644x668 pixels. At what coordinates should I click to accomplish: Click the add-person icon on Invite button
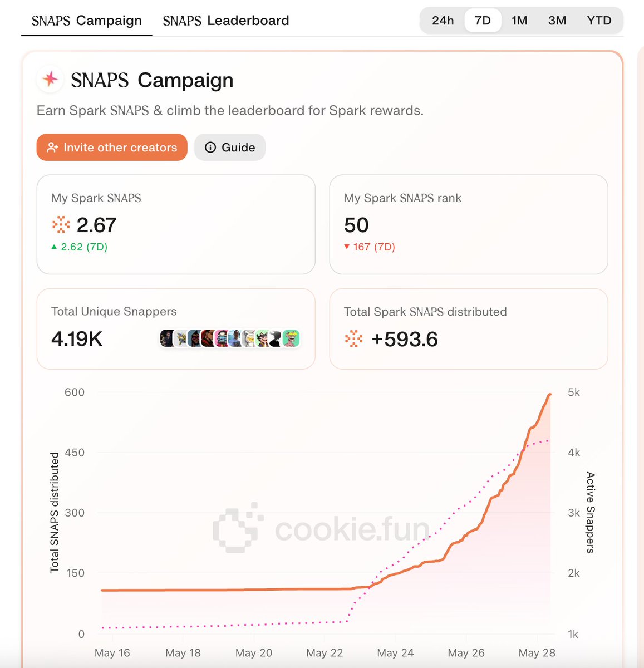[x=52, y=148]
